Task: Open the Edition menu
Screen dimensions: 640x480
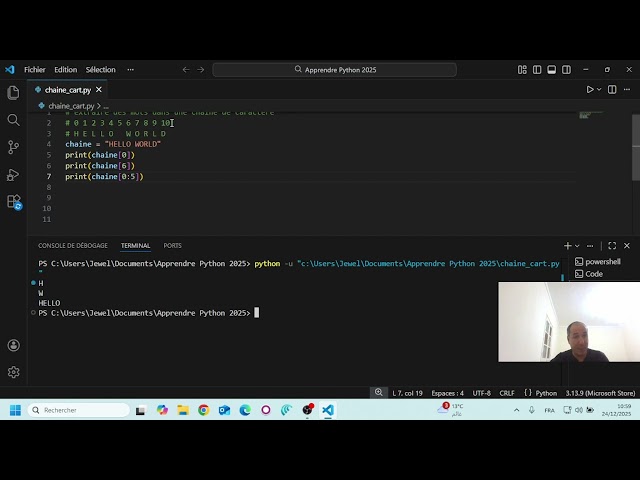Action: click(x=66, y=70)
